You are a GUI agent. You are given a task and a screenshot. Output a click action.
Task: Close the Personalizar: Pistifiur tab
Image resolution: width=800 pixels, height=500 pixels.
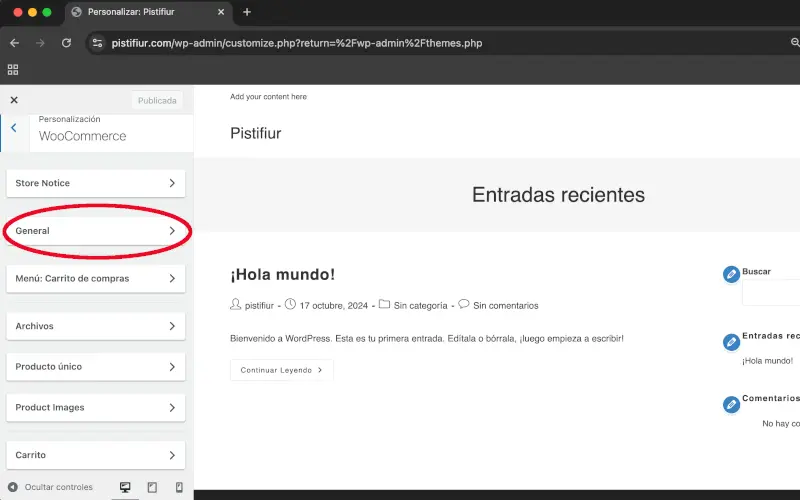point(221,12)
